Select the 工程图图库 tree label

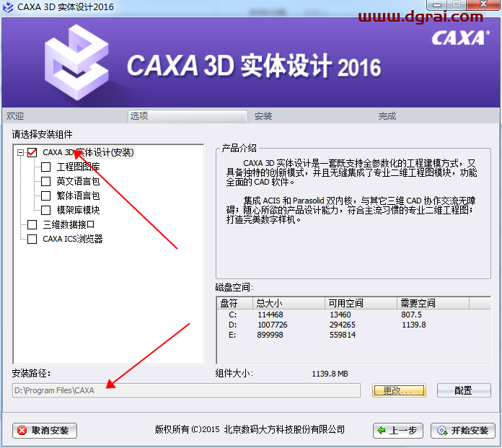78,167
